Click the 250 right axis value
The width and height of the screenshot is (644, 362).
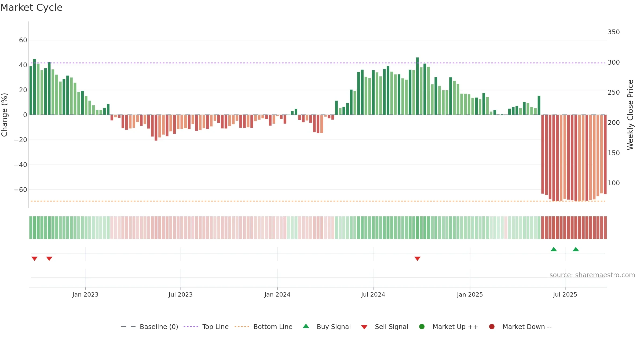coord(614,93)
